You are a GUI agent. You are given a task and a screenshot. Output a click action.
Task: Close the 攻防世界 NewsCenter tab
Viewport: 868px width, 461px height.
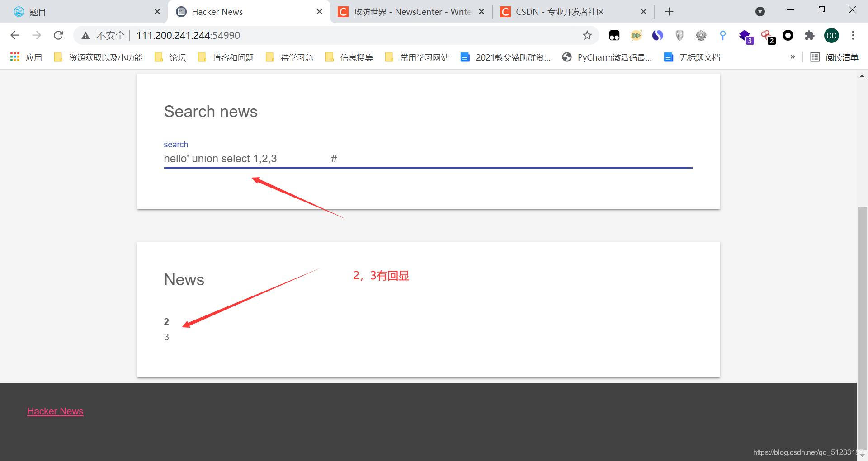coord(481,12)
